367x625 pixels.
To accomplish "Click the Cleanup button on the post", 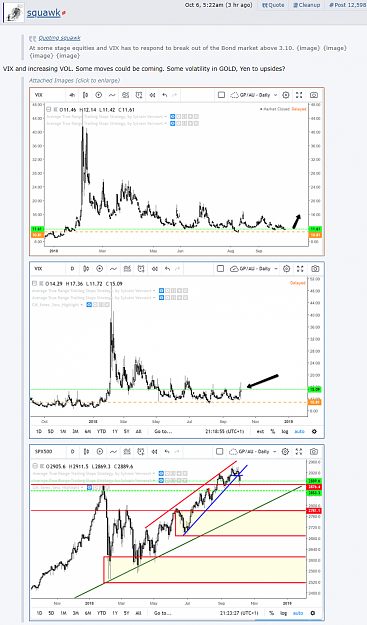I will click(306, 5).
